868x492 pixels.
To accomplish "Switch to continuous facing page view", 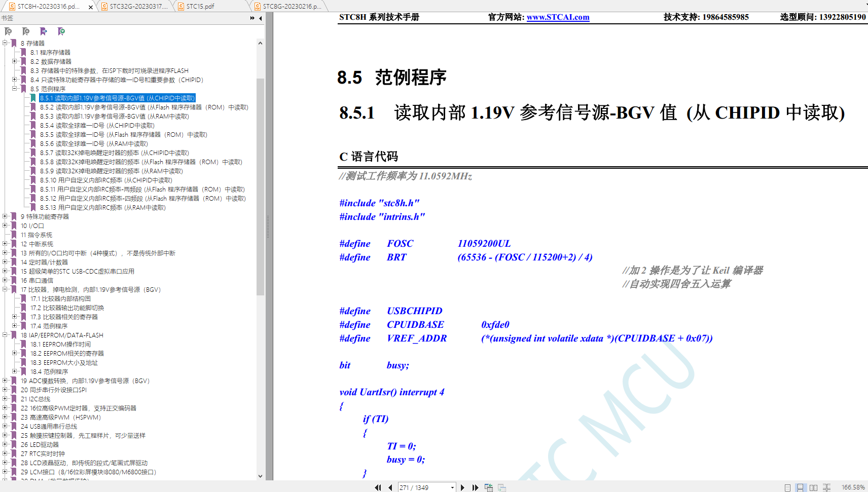I will (826, 487).
